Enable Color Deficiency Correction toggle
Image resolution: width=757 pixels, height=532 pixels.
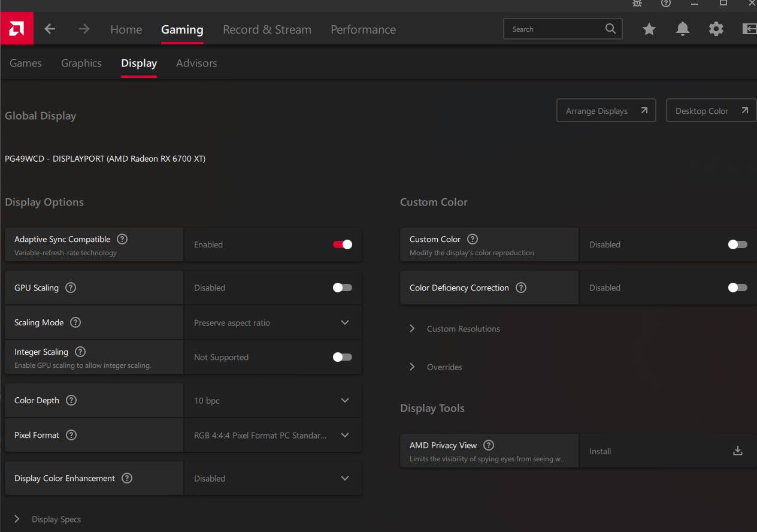point(738,288)
